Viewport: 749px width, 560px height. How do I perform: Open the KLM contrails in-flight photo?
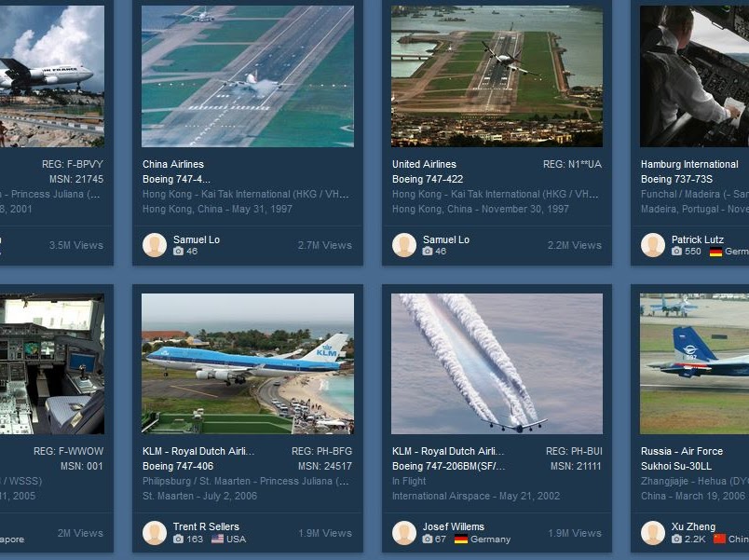[497, 363]
